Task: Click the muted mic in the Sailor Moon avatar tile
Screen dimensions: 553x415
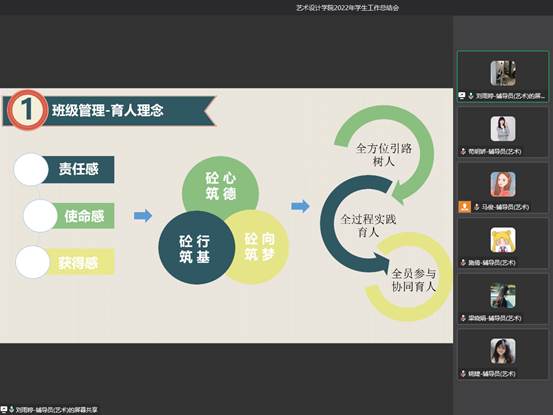Action: tap(463, 262)
